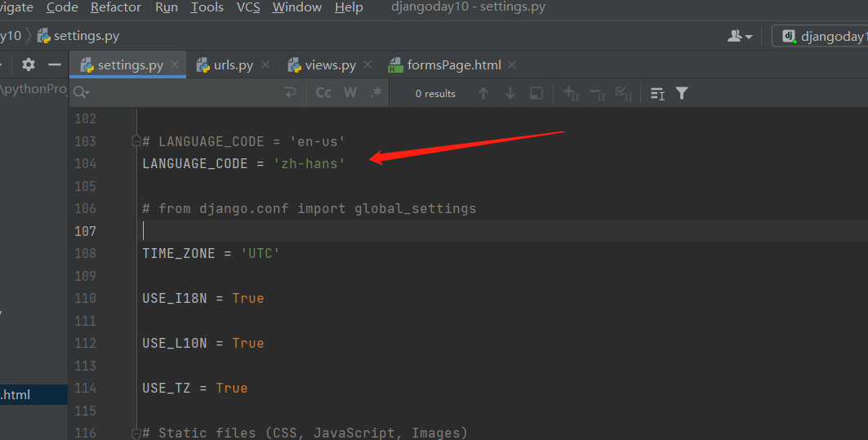868x440 pixels.
Task: Toggle Match Case (Cc) option
Action: tap(323, 93)
